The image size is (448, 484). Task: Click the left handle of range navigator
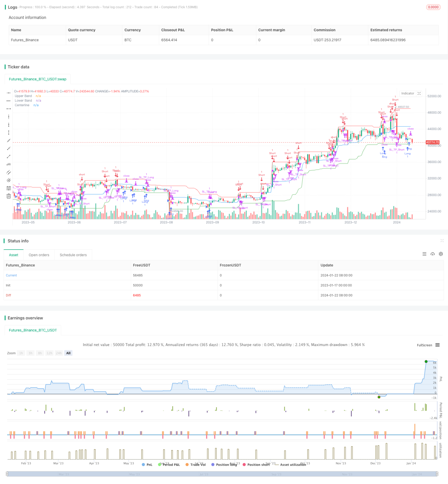[8, 474]
